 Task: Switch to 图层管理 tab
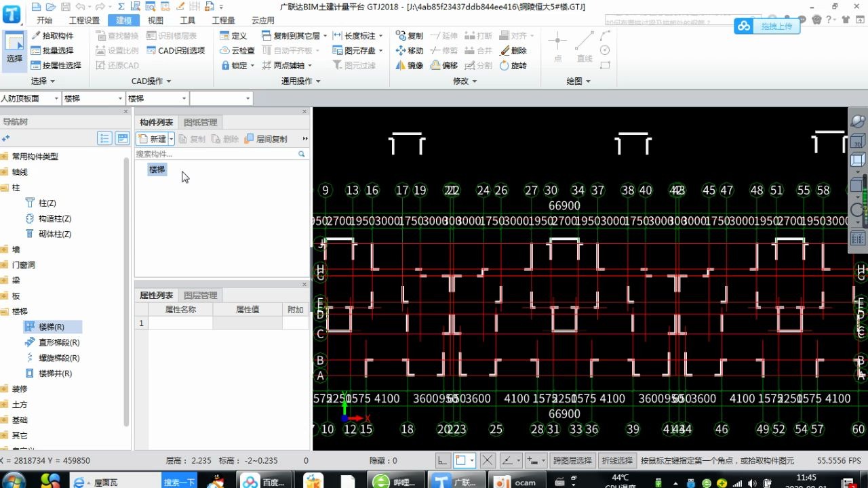tap(201, 296)
